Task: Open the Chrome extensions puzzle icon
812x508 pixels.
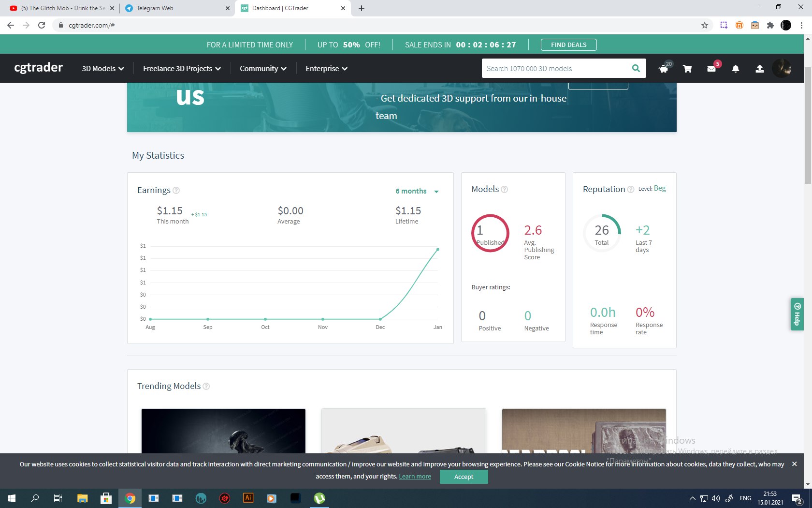Action: click(770, 25)
